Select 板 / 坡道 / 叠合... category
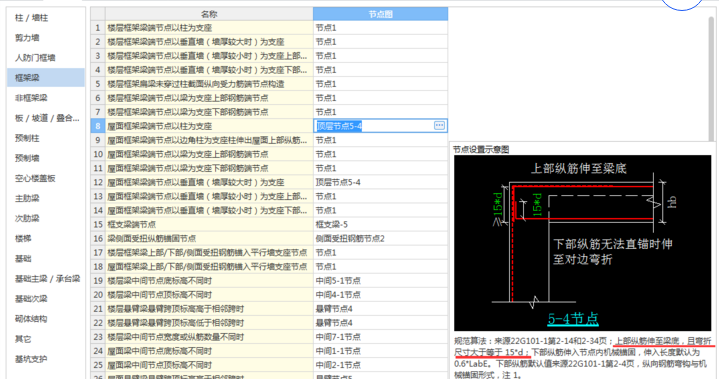719x379 pixels. [x=46, y=118]
